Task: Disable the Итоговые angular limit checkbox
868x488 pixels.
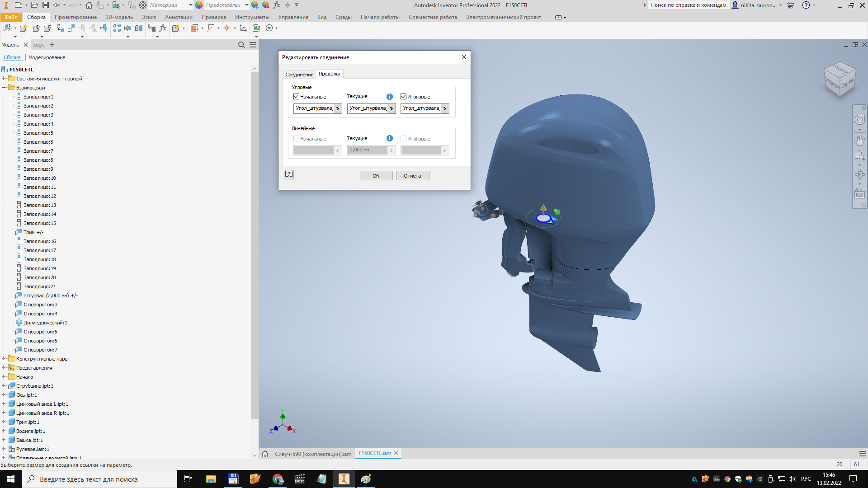Action: (x=403, y=96)
